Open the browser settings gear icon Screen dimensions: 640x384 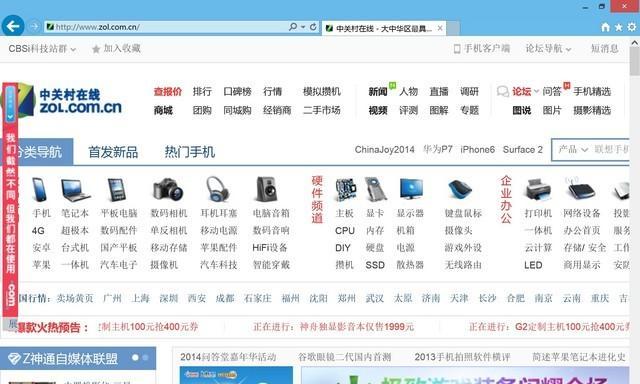(632, 27)
